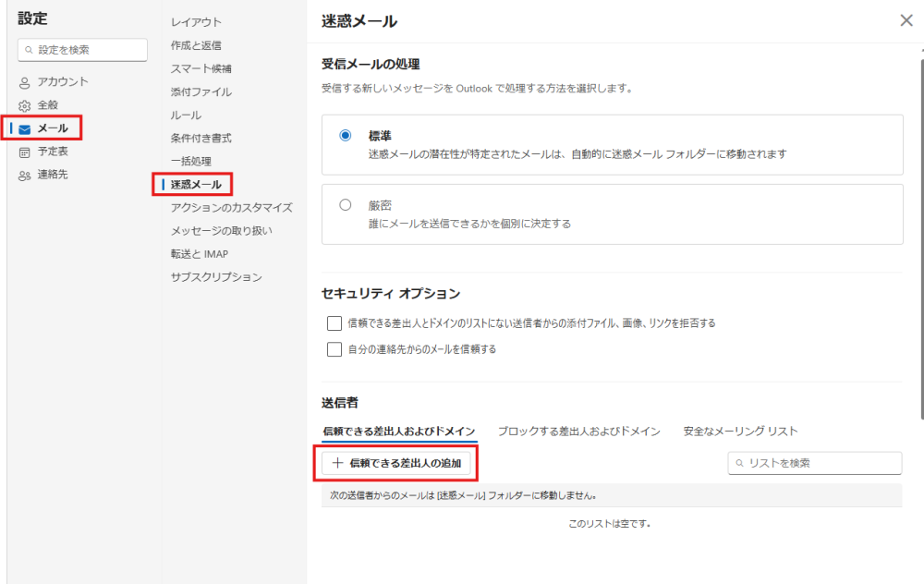Click the magnifier icon in リストを検索
This screenshot has width=924, height=584.
(x=740, y=463)
